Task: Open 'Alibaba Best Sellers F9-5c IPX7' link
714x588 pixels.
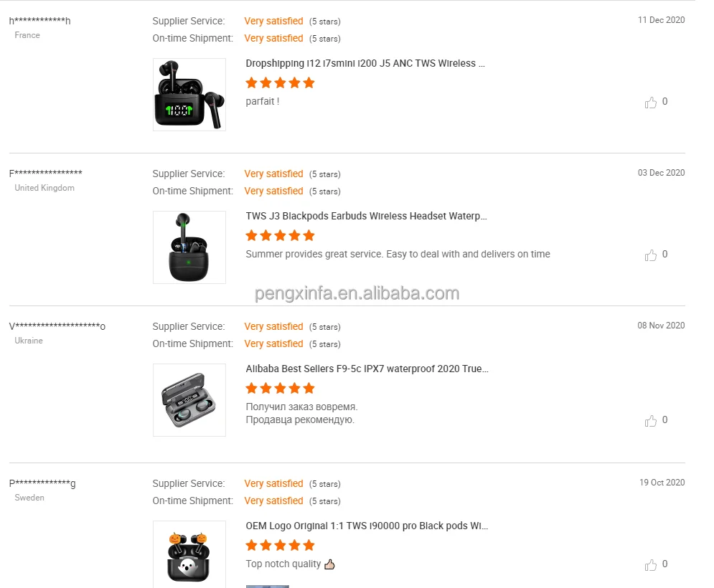Action: (x=367, y=369)
